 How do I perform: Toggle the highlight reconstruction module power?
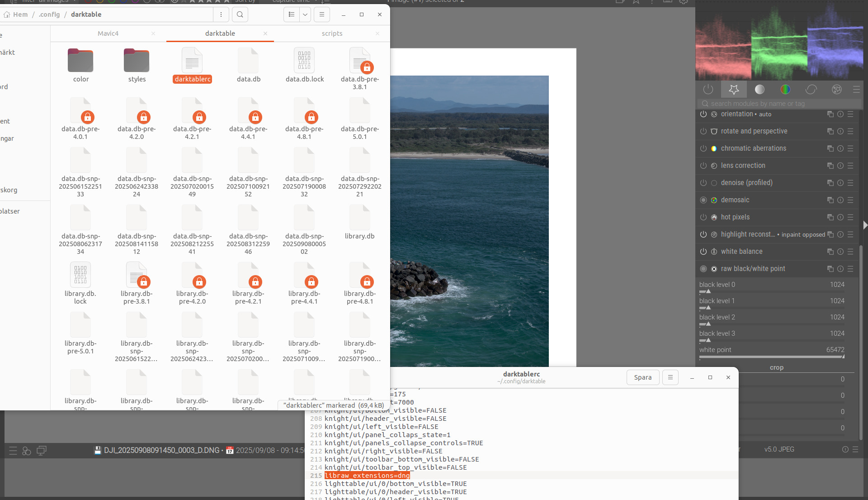(x=703, y=234)
